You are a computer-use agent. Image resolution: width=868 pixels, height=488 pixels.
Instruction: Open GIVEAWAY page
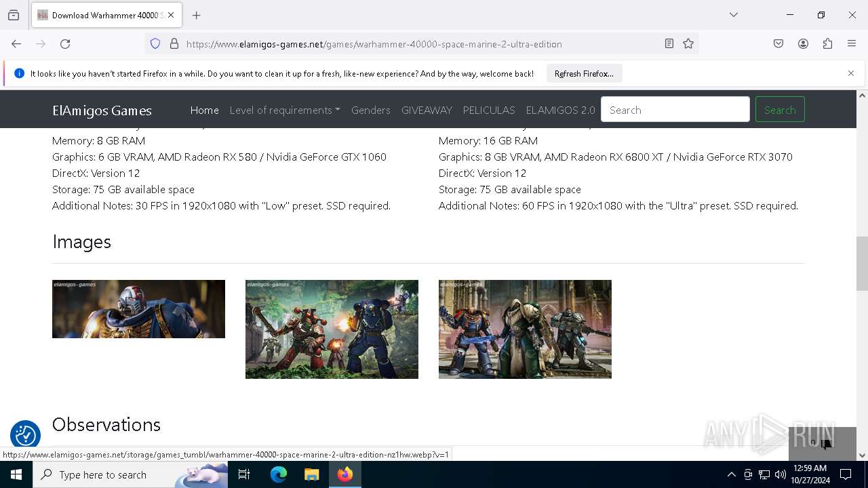[427, 110]
